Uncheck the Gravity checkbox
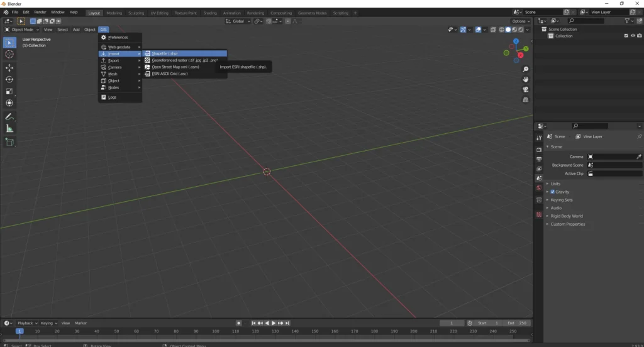 click(x=552, y=192)
